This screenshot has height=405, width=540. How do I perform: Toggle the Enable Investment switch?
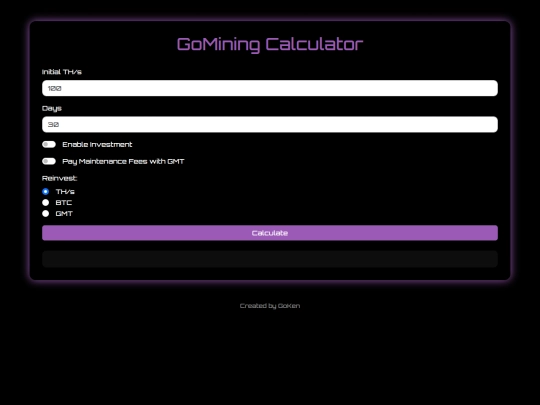coord(49,144)
